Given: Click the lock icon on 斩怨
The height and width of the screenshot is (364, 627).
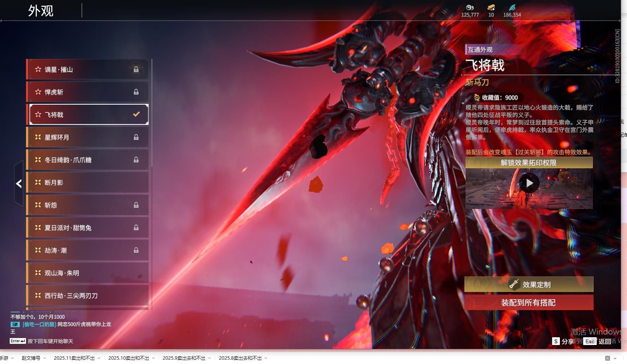Looking at the screenshot, I should click(136, 205).
